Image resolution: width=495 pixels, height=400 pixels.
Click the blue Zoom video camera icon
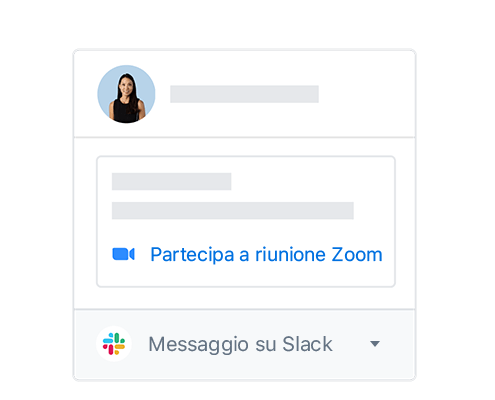tap(123, 254)
